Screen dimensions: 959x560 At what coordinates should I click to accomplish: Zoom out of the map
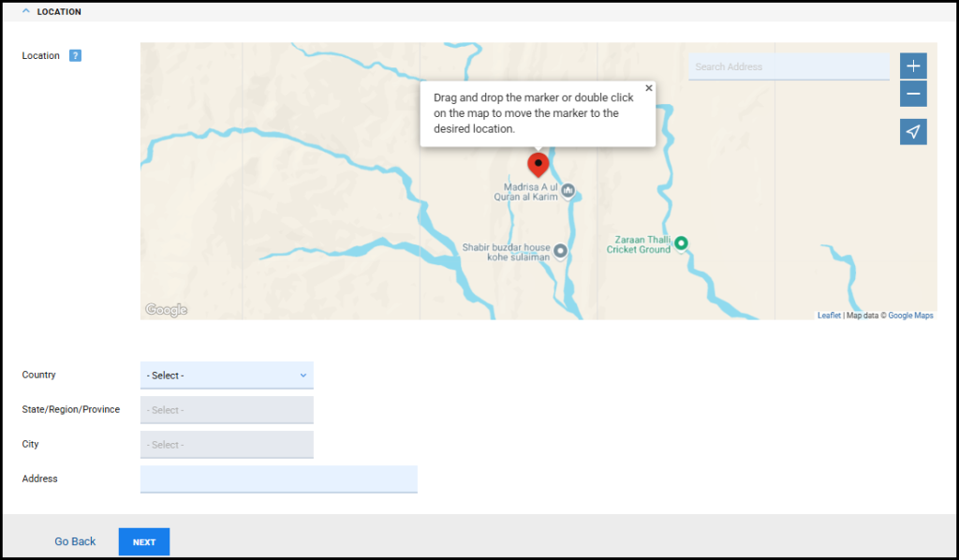coord(912,94)
